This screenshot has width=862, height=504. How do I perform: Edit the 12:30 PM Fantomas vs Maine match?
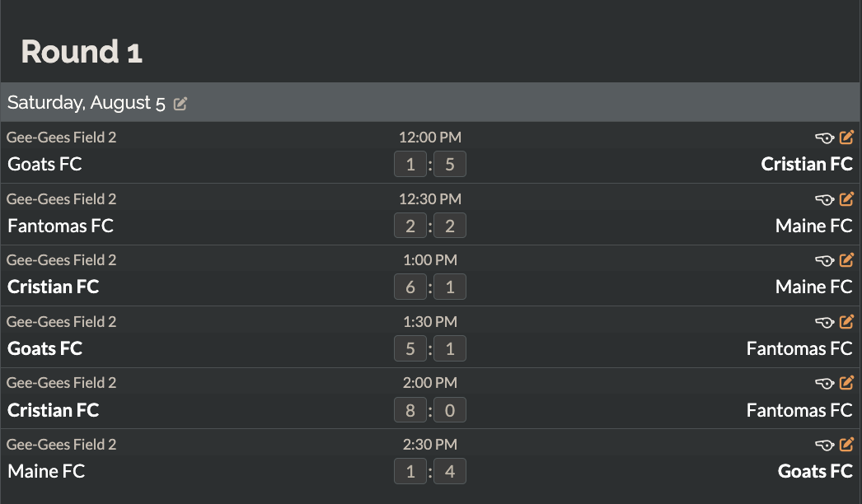pos(846,198)
